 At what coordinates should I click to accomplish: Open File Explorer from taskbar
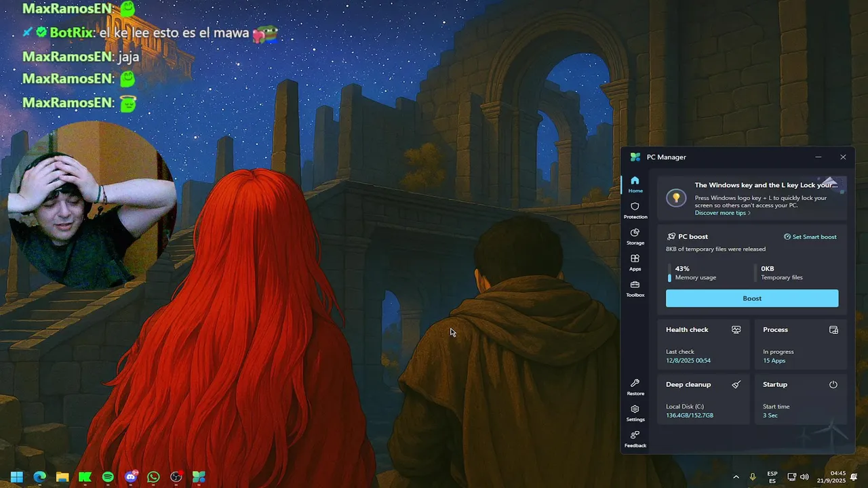pos(62,477)
